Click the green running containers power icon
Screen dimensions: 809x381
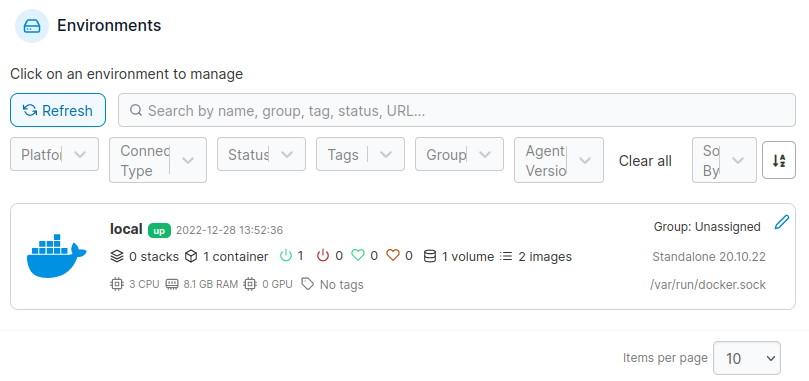coord(286,255)
